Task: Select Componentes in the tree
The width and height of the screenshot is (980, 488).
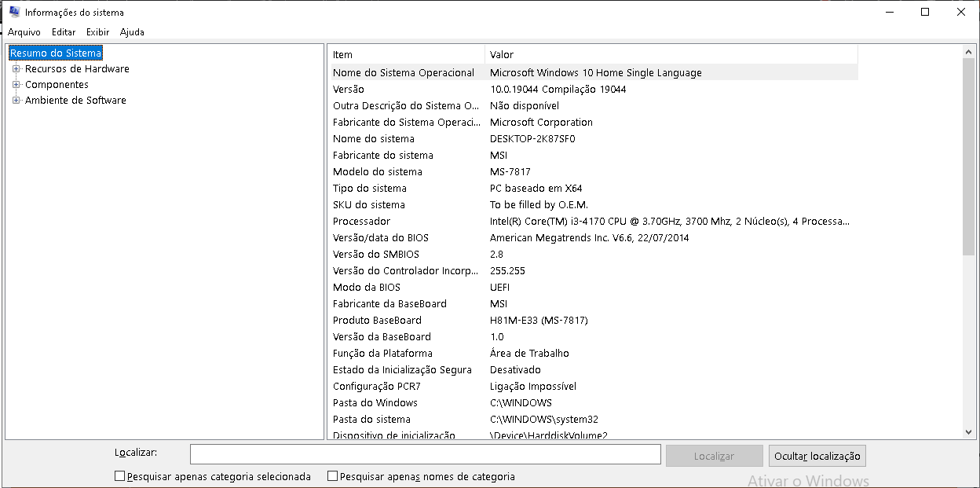Action: click(x=57, y=85)
